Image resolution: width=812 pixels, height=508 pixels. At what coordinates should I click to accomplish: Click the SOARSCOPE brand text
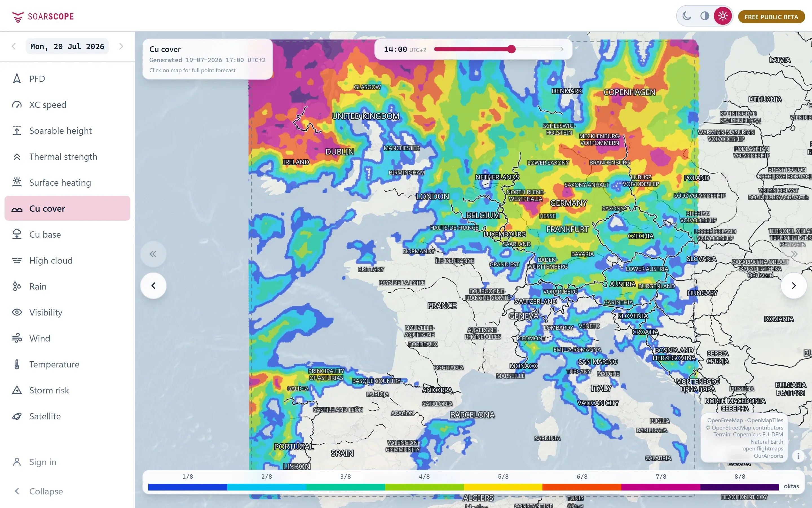coord(51,16)
